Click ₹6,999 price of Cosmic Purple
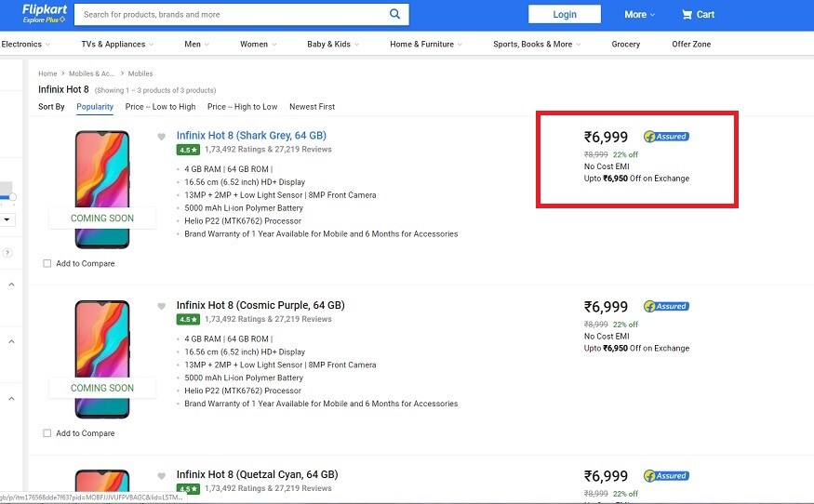This screenshot has height=504, width=814. pos(606,307)
